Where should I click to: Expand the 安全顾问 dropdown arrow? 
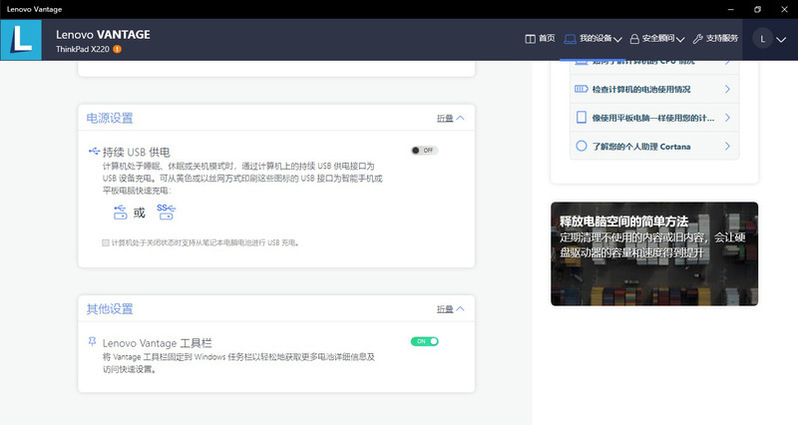pyautogui.click(x=680, y=40)
